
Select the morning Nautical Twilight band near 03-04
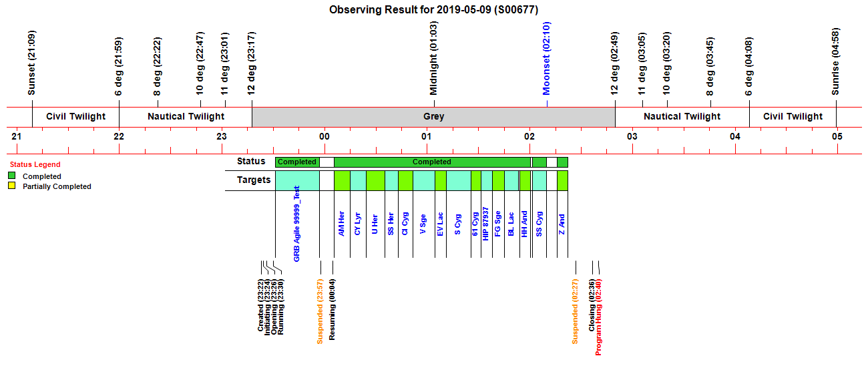[682, 116]
